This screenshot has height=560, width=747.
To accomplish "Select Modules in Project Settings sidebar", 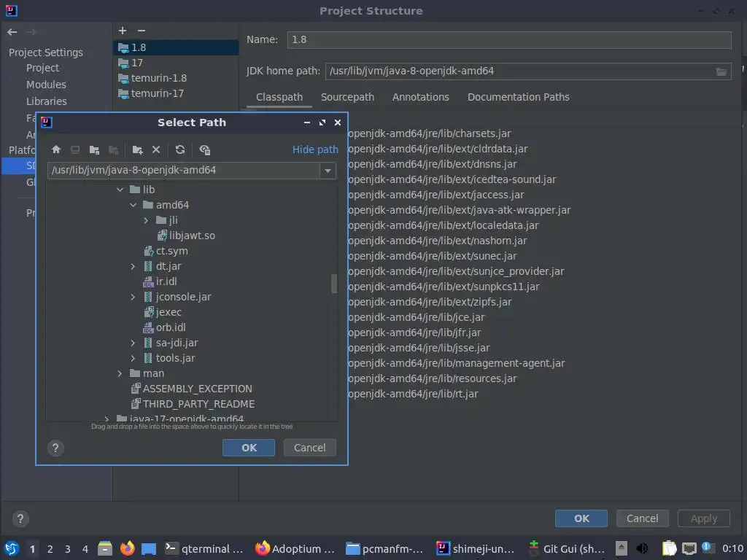I will 46,85.
